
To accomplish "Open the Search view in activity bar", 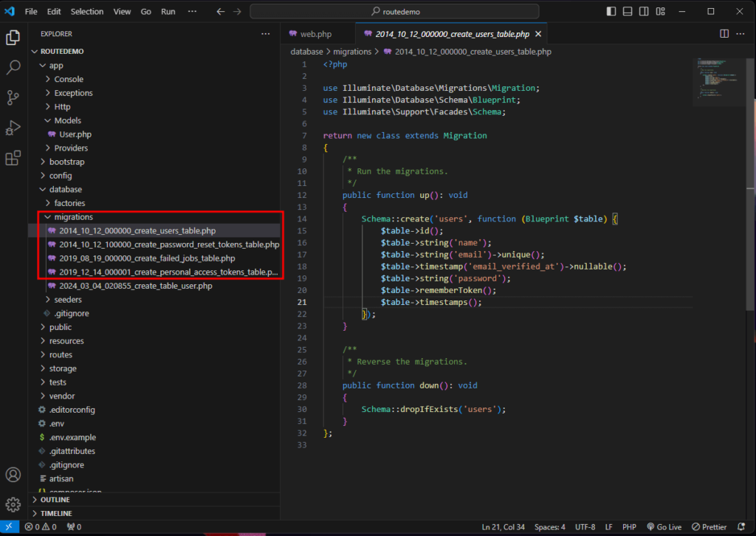I will pos(13,67).
